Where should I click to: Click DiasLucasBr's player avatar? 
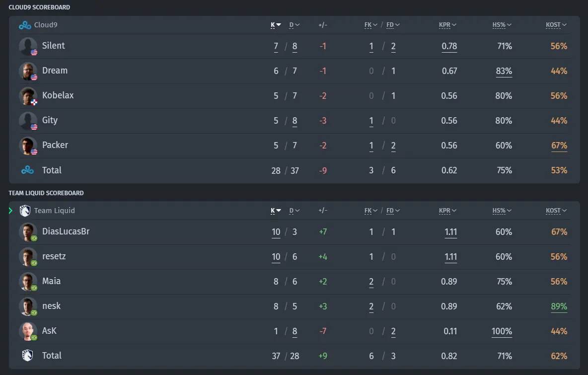pyautogui.click(x=28, y=232)
